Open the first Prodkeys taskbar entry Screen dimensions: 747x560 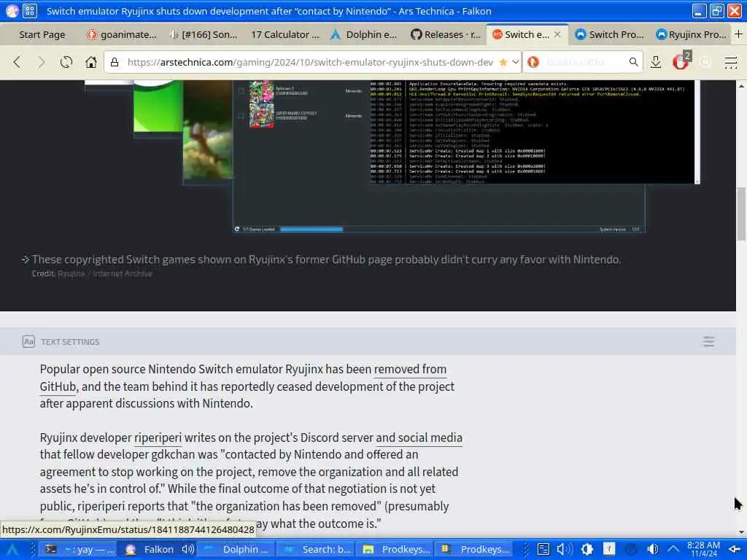[395, 550]
